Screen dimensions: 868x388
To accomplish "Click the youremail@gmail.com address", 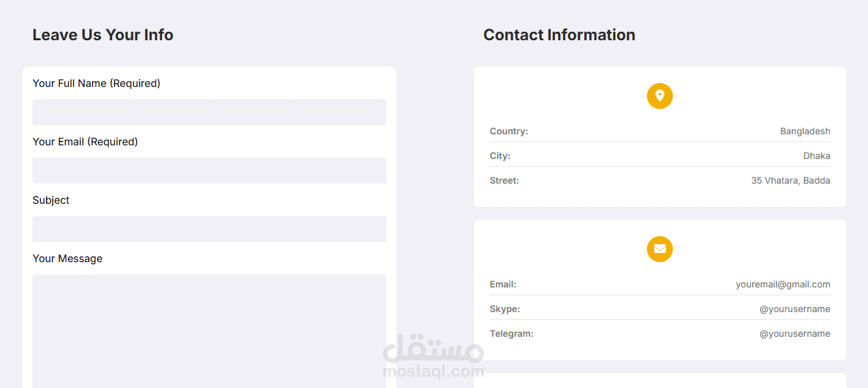I will point(783,284).
